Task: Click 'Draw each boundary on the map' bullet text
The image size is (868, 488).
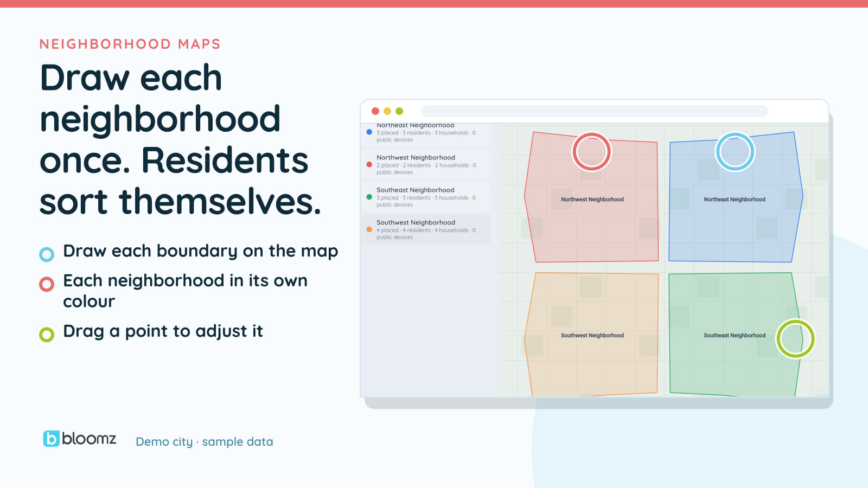Action: click(x=201, y=251)
